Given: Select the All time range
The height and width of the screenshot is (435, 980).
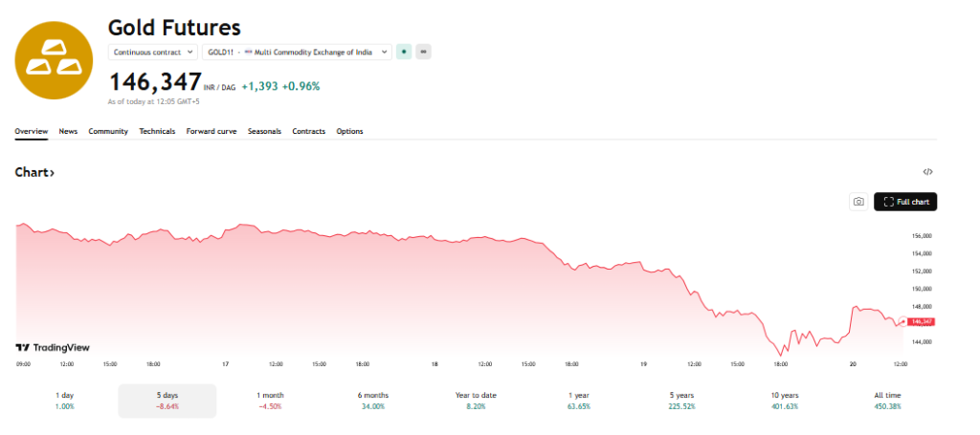Looking at the screenshot, I should click(x=887, y=401).
